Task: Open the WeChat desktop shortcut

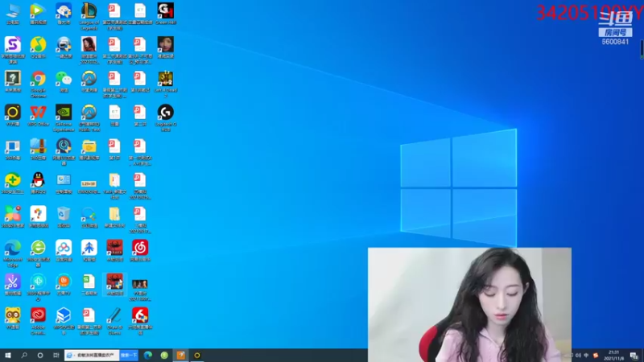Action: tap(64, 81)
